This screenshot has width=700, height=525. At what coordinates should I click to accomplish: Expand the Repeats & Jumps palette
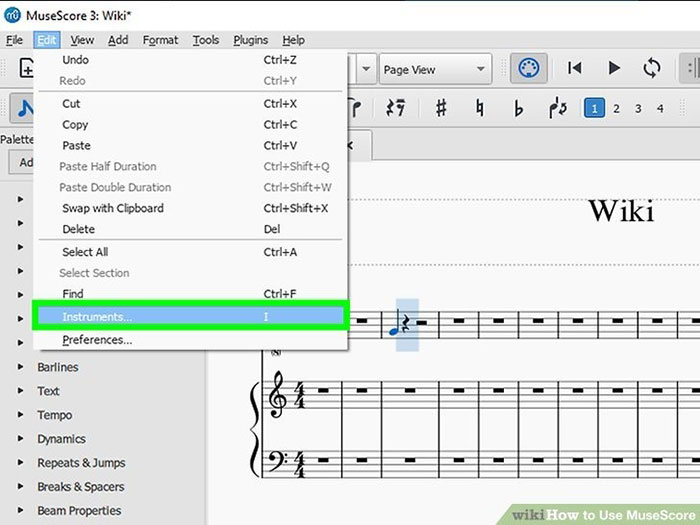coord(21,463)
